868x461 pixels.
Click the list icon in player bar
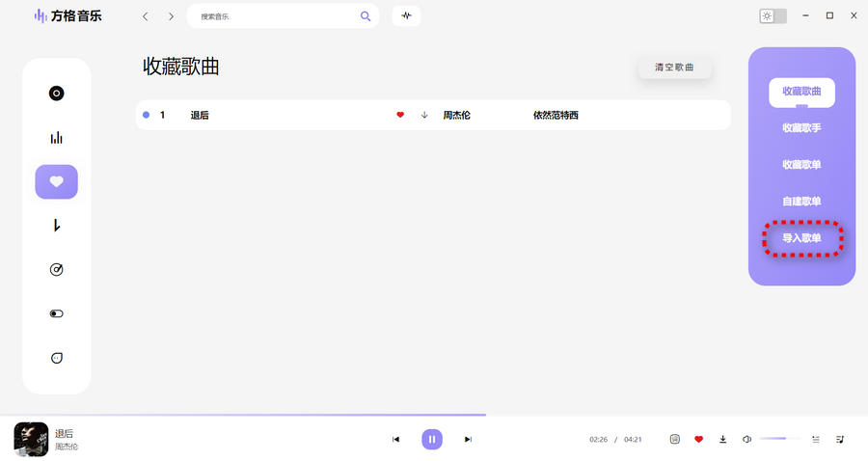click(x=816, y=439)
